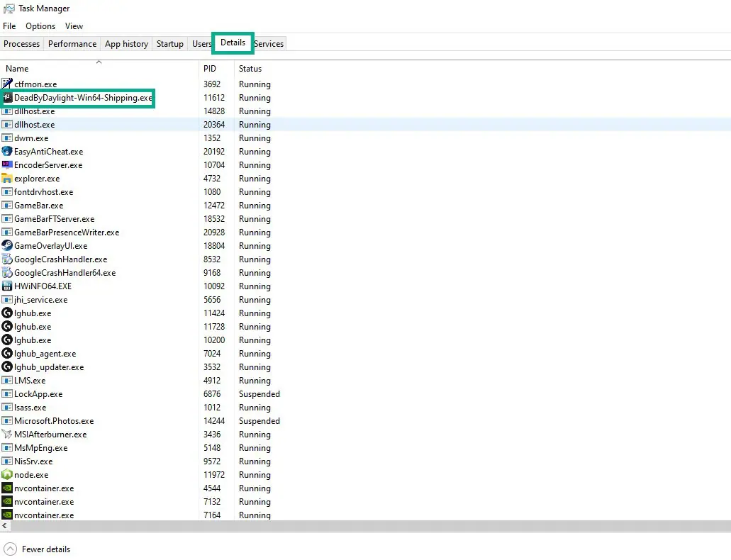Click PID 4544 of nvcontainer.exe
The width and height of the screenshot is (731, 560).
(x=212, y=488)
